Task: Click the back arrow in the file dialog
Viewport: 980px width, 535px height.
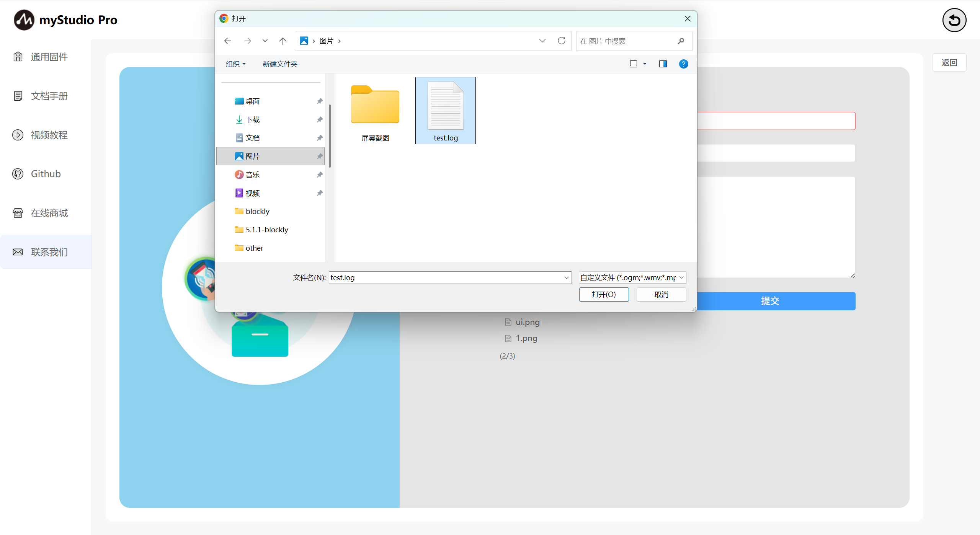Action: click(x=228, y=41)
